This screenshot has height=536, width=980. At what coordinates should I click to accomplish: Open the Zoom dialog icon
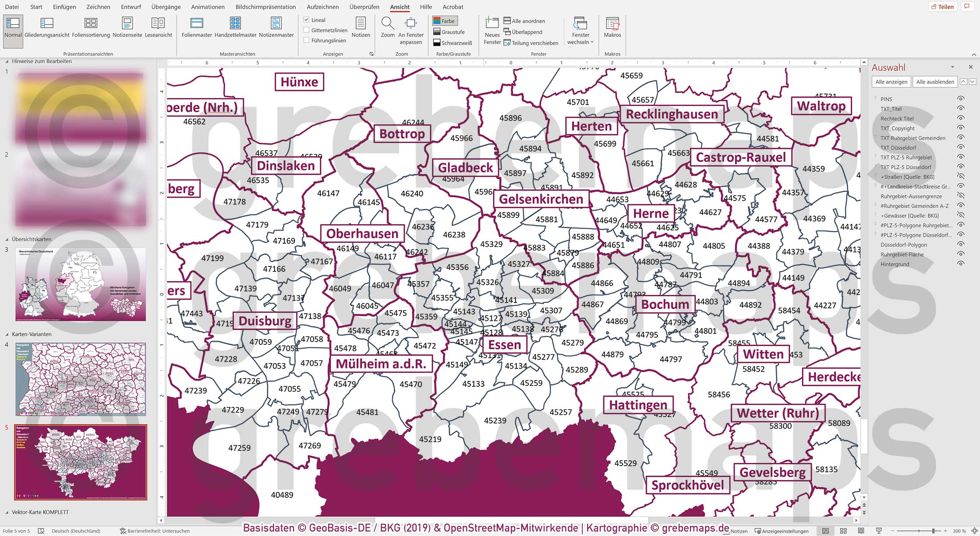pyautogui.click(x=387, y=27)
